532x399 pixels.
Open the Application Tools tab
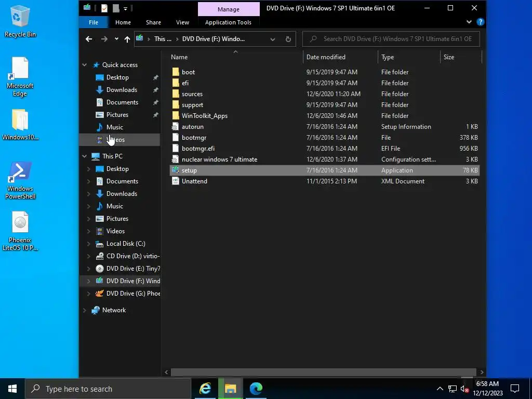coord(229,22)
